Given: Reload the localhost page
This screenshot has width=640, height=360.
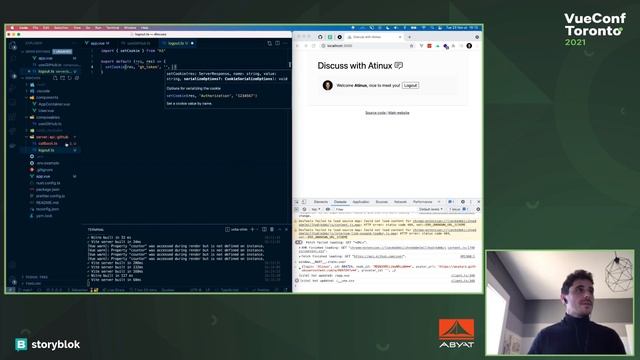Looking at the screenshot, I should [x=313, y=46].
